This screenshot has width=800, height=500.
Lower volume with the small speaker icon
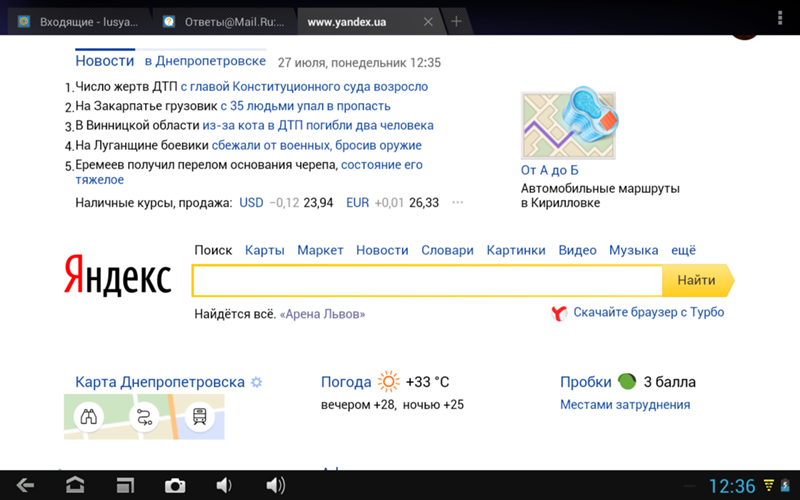tap(224, 485)
